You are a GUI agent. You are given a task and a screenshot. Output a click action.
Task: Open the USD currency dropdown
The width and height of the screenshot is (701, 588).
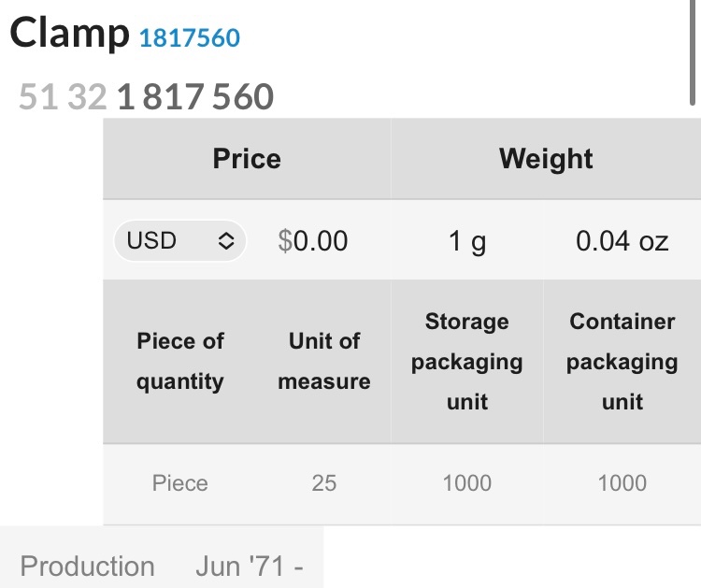point(179,240)
